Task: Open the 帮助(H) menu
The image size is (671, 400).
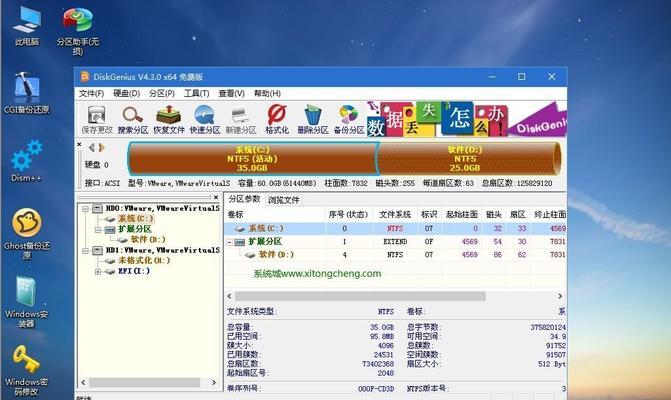Action: tap(267, 93)
